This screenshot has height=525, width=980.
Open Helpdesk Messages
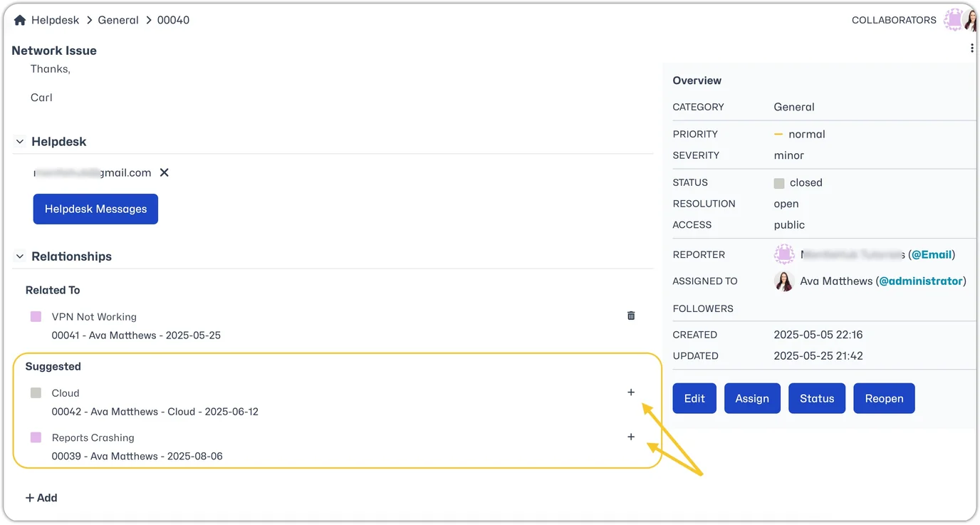click(95, 209)
